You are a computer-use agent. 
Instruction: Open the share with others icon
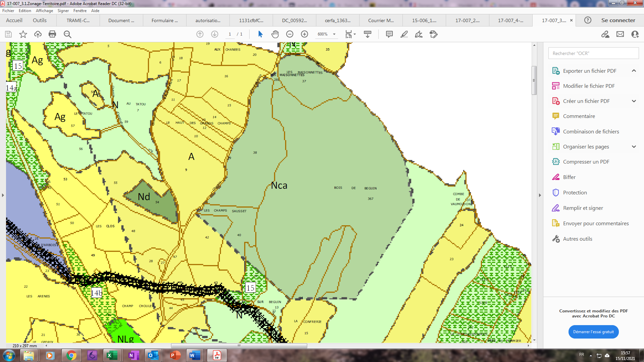click(x=635, y=34)
